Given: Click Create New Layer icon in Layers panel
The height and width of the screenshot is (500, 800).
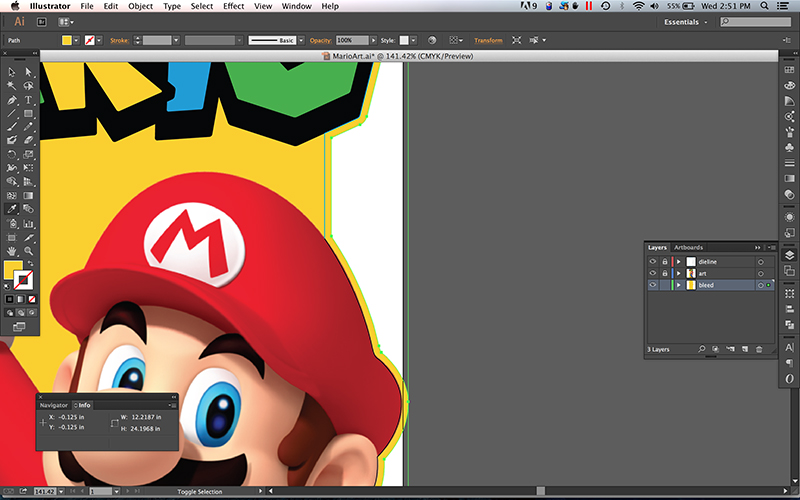Looking at the screenshot, I should pyautogui.click(x=745, y=349).
